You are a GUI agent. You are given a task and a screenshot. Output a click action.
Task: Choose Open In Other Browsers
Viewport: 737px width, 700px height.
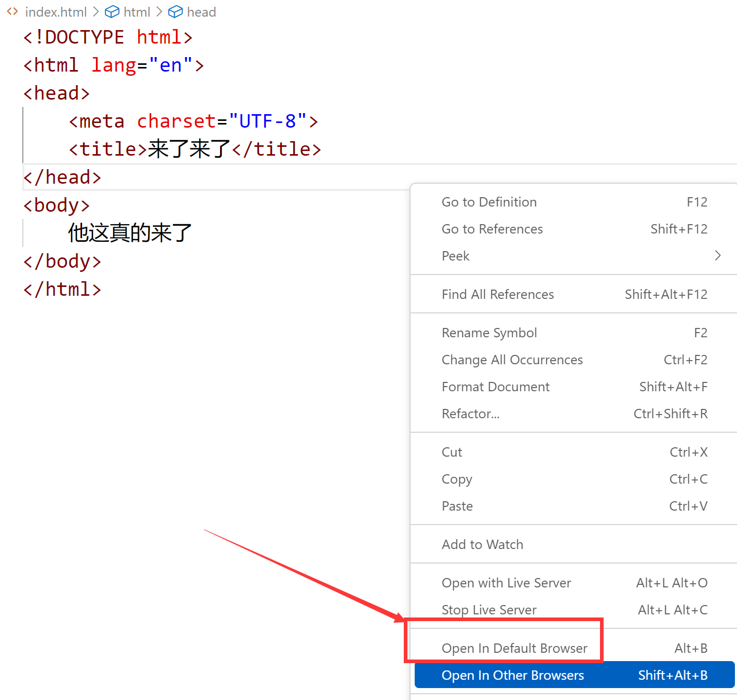[x=575, y=675]
